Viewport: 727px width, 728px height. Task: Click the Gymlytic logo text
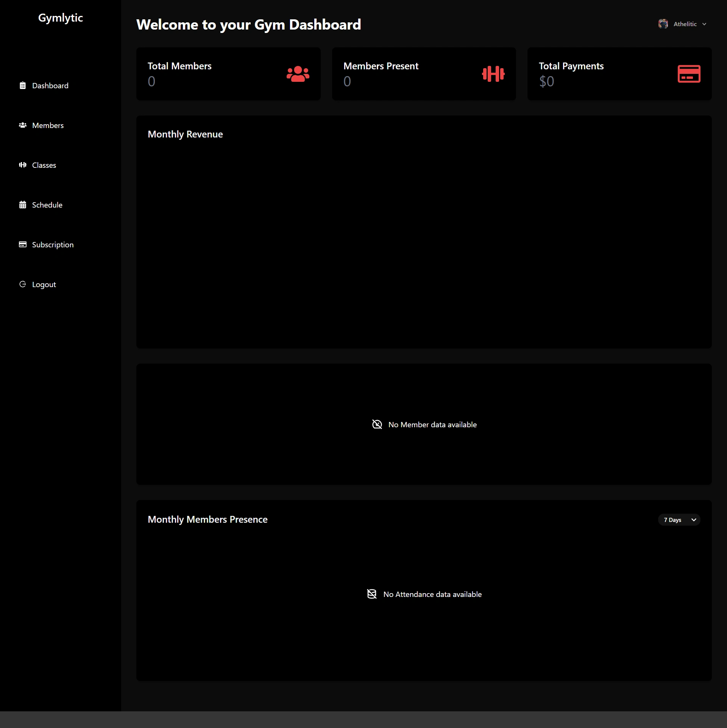point(61,18)
